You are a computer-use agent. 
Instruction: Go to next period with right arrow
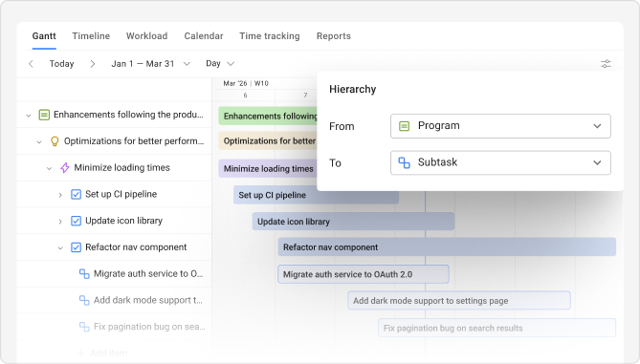tap(93, 64)
